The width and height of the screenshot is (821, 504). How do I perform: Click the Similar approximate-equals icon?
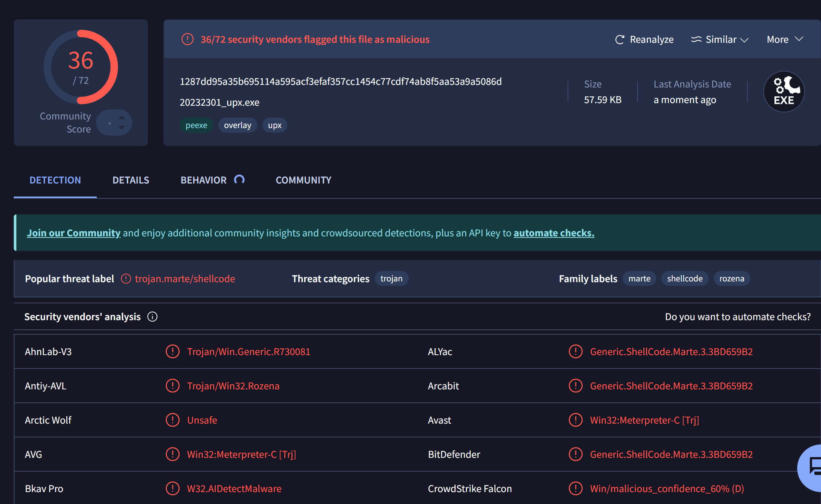click(x=696, y=39)
